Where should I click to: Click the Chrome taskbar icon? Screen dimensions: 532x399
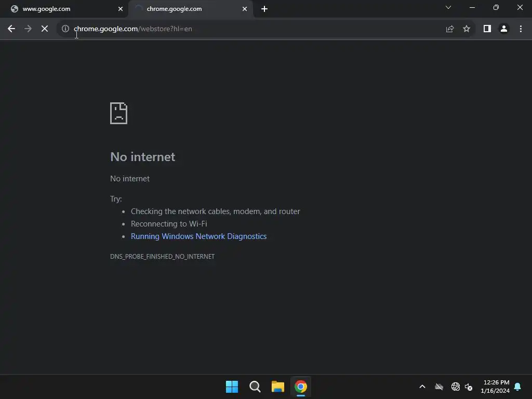pos(301,387)
